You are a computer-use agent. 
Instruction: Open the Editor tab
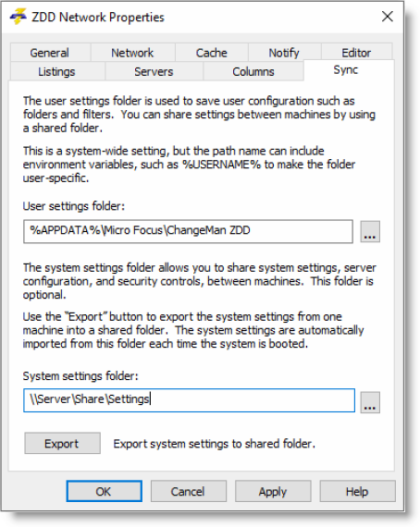356,53
